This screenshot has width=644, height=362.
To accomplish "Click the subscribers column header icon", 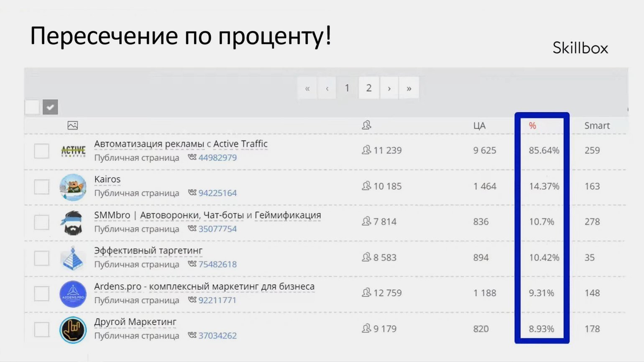I will (366, 125).
